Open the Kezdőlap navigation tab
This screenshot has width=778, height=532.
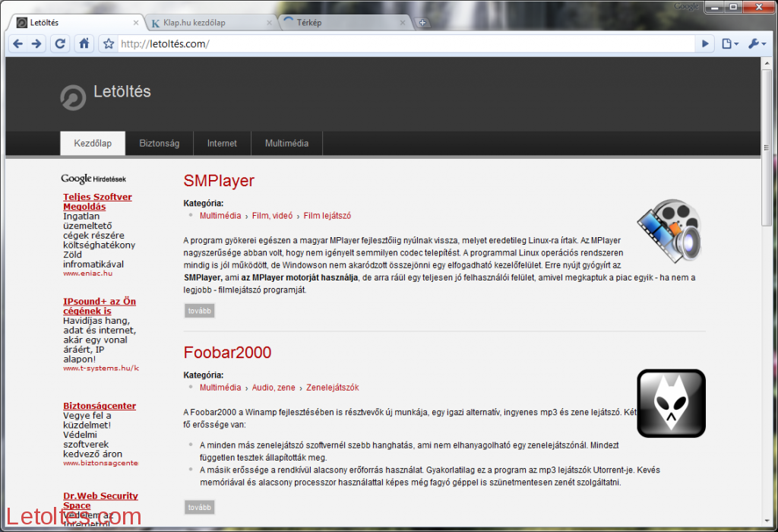(x=93, y=144)
